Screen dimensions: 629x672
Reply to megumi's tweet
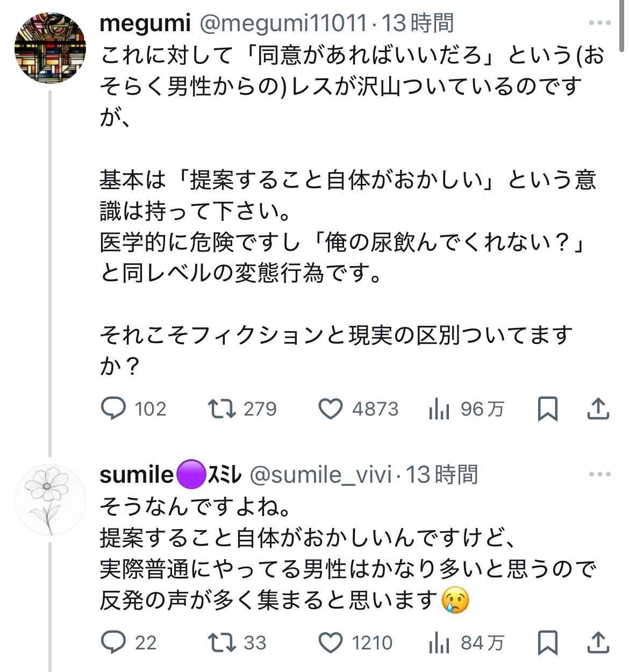pos(114,409)
